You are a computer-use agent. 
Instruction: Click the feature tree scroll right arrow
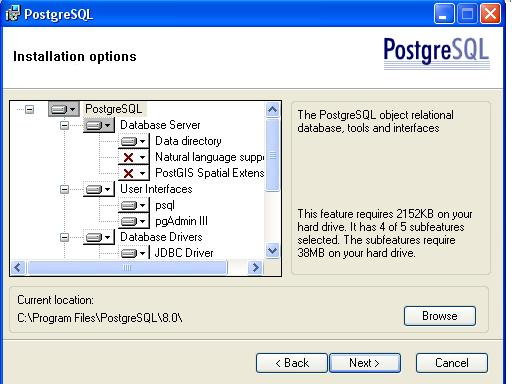pyautogui.click(x=255, y=267)
